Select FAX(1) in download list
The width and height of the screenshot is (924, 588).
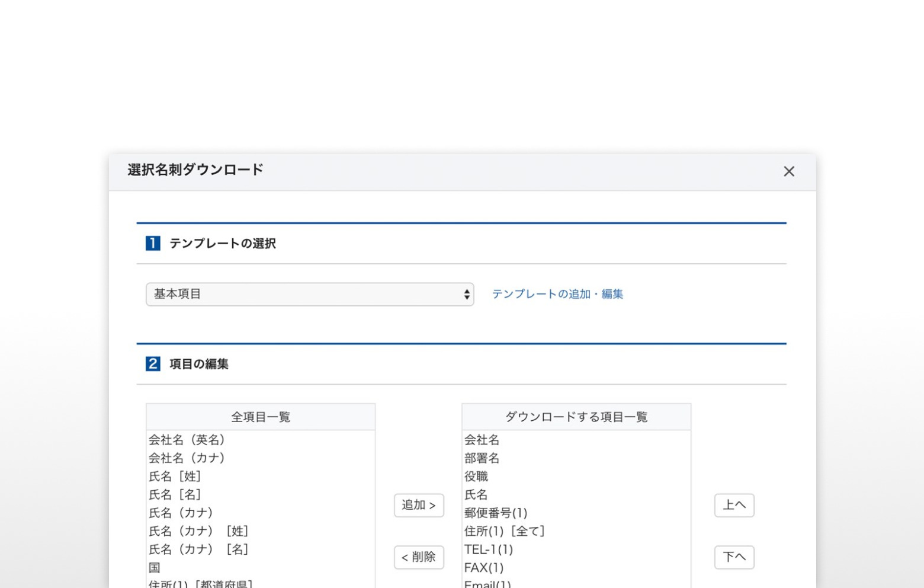pyautogui.click(x=576, y=568)
